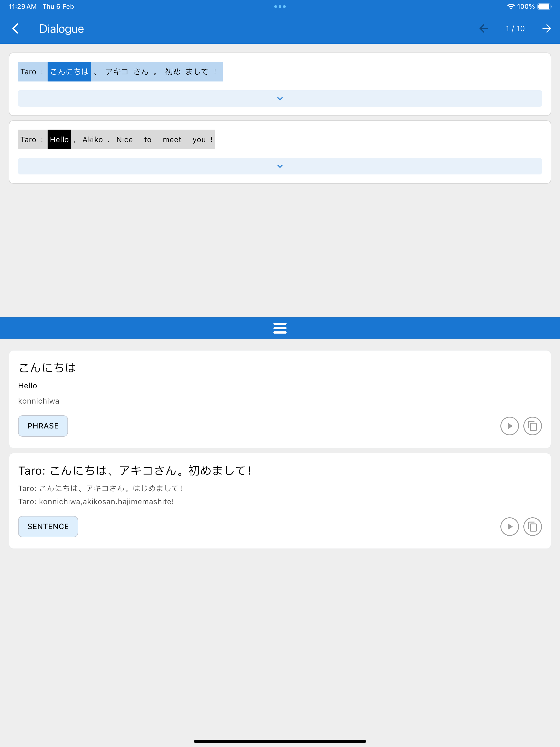The height and width of the screenshot is (747, 560).
Task: Tap the romaji konnichiwa in the phrase card
Action: click(39, 401)
